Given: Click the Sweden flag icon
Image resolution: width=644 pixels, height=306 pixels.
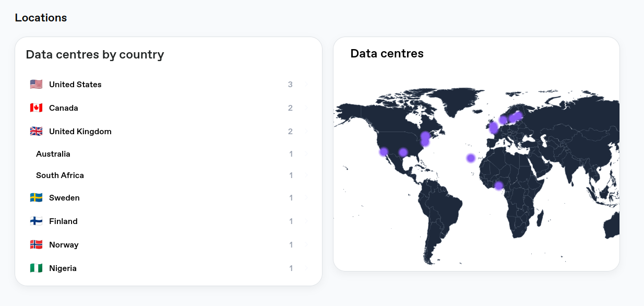Looking at the screenshot, I should click(36, 197).
